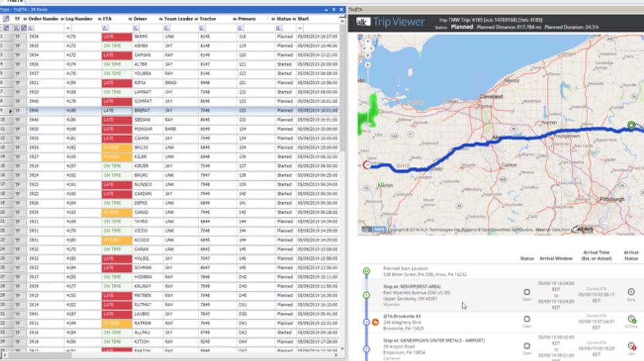Pin the Trips TruETA panel
The height and width of the screenshot is (361, 644).
334,9
